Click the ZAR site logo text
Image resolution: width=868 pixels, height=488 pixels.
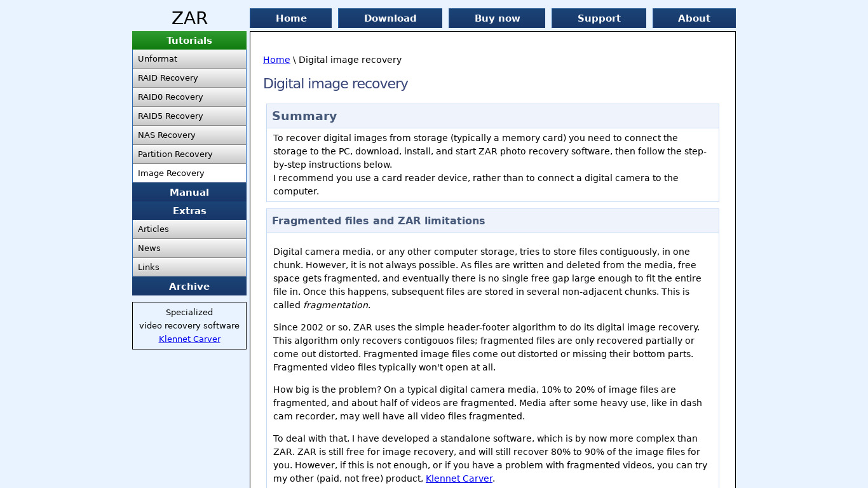[x=189, y=18]
